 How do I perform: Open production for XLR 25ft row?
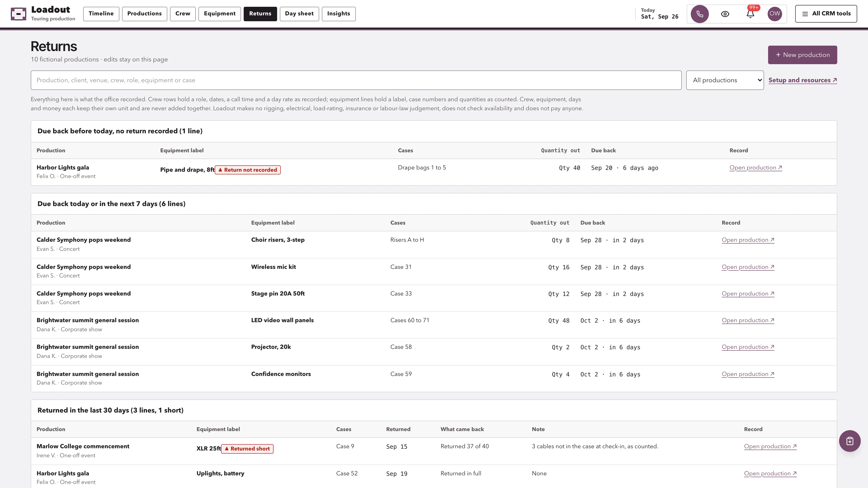pyautogui.click(x=770, y=447)
